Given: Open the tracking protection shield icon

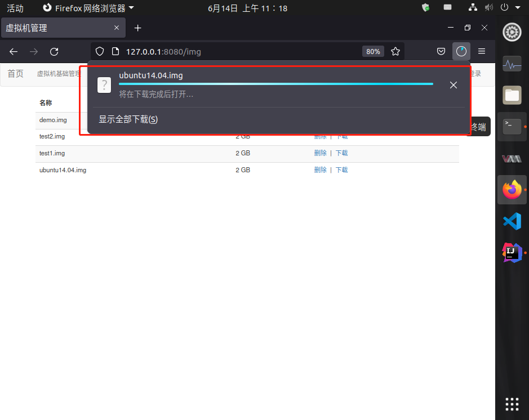Looking at the screenshot, I should 100,51.
